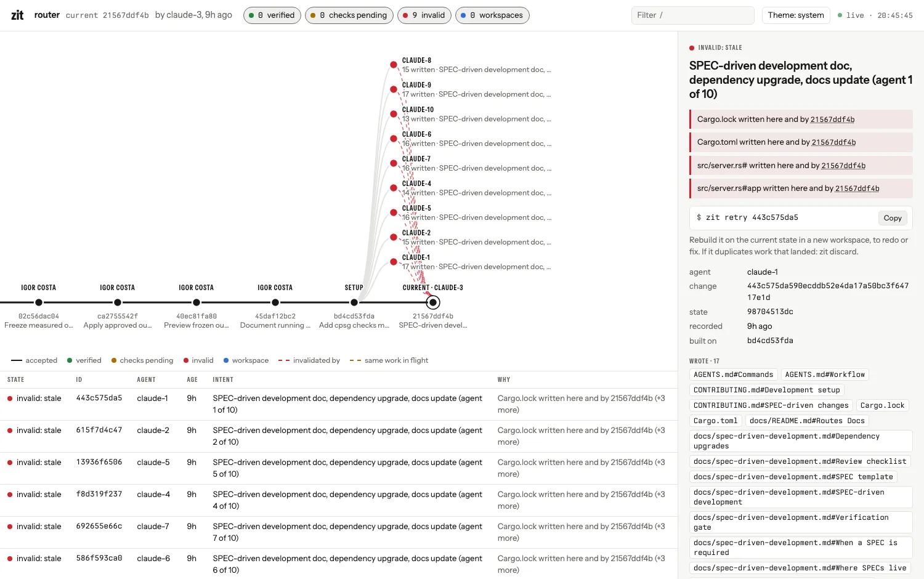This screenshot has width=924, height=579.
Task: Click the zit logo
Action: click(17, 15)
